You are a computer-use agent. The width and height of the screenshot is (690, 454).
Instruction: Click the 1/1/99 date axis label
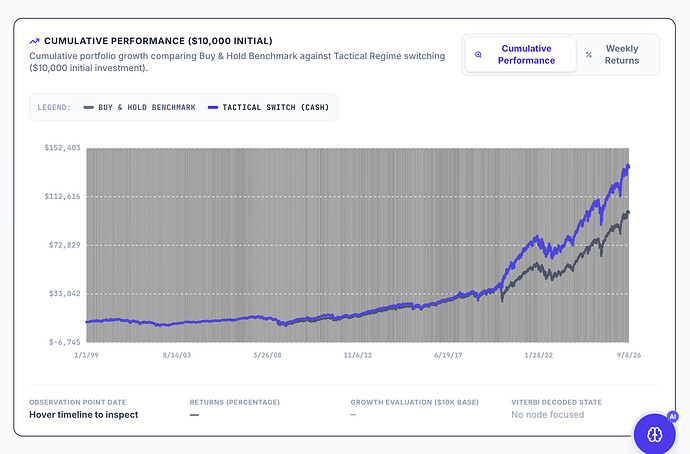pyautogui.click(x=86, y=355)
